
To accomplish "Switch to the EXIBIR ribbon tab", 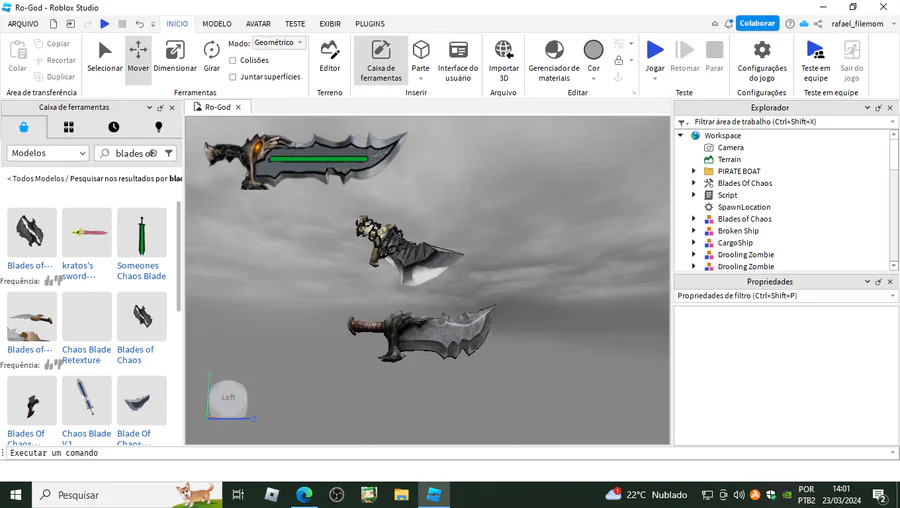I will [x=330, y=24].
